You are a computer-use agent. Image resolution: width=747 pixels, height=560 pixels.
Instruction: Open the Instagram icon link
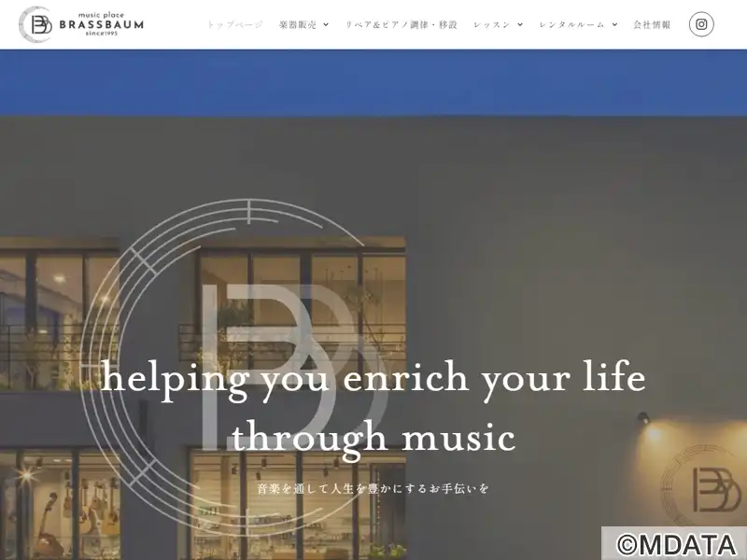[701, 24]
